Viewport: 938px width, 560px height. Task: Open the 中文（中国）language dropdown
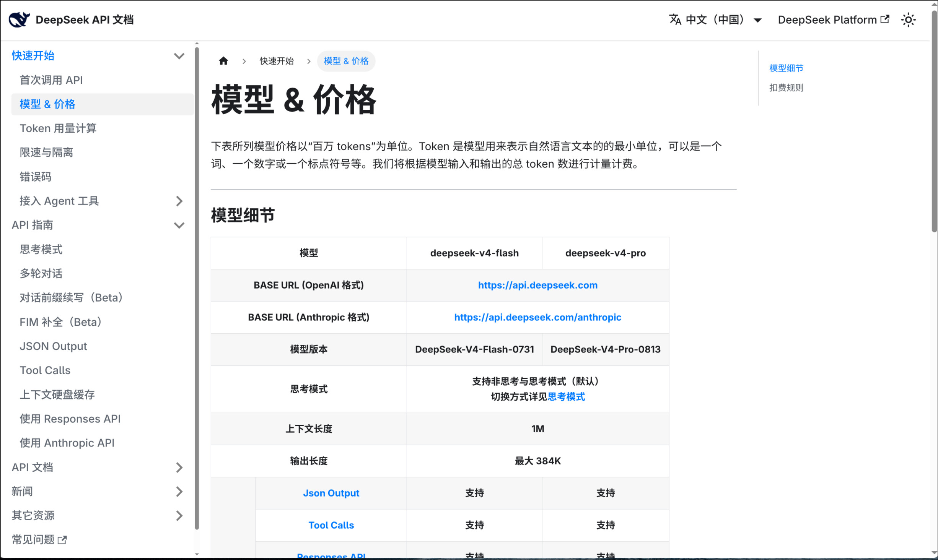pyautogui.click(x=715, y=19)
